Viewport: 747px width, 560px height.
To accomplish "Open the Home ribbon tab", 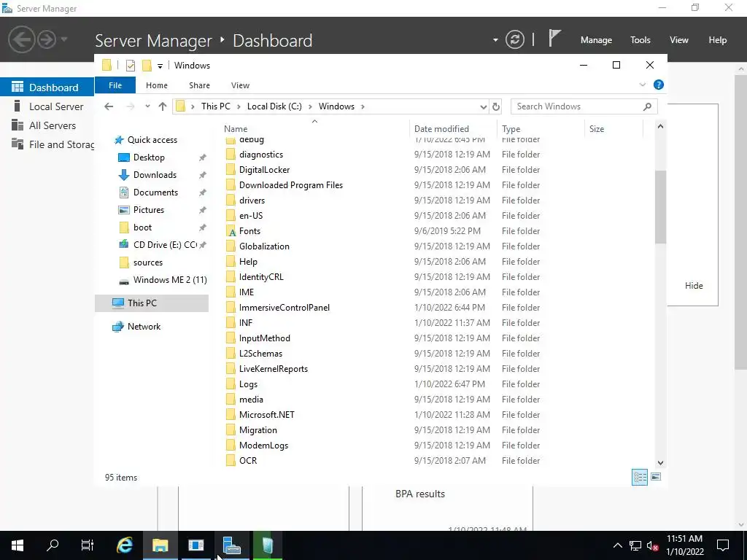I will [157, 85].
